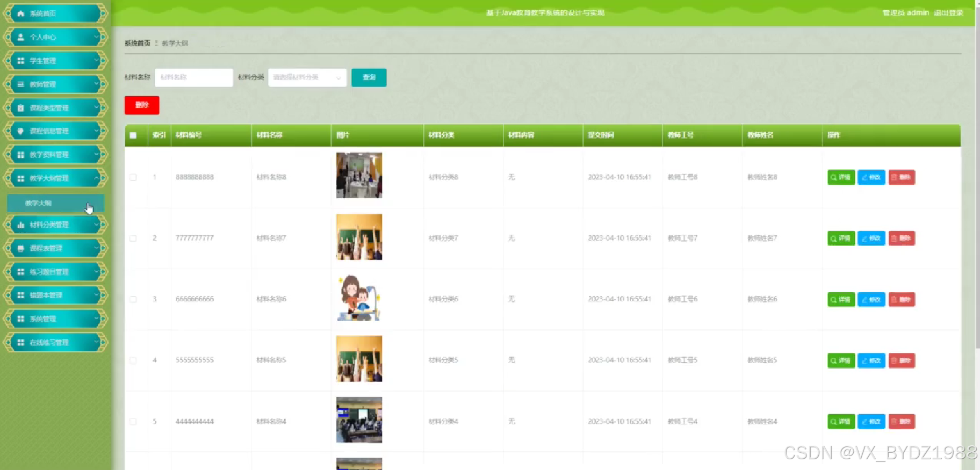The height and width of the screenshot is (470, 980).
Task: Open the raised-hands thumbnail in row 2
Action: click(x=359, y=237)
